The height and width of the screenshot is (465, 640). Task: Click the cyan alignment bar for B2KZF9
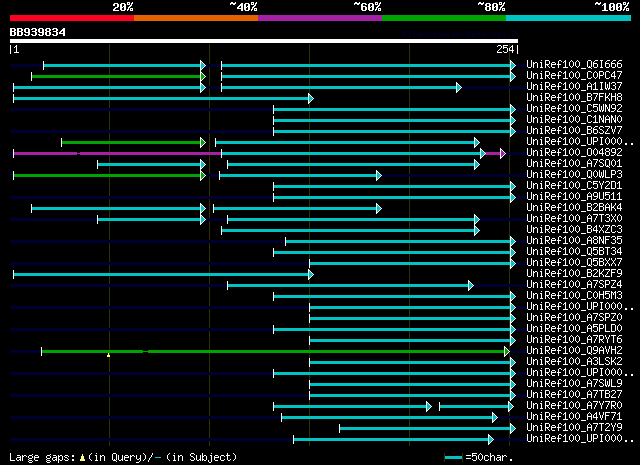click(163, 274)
